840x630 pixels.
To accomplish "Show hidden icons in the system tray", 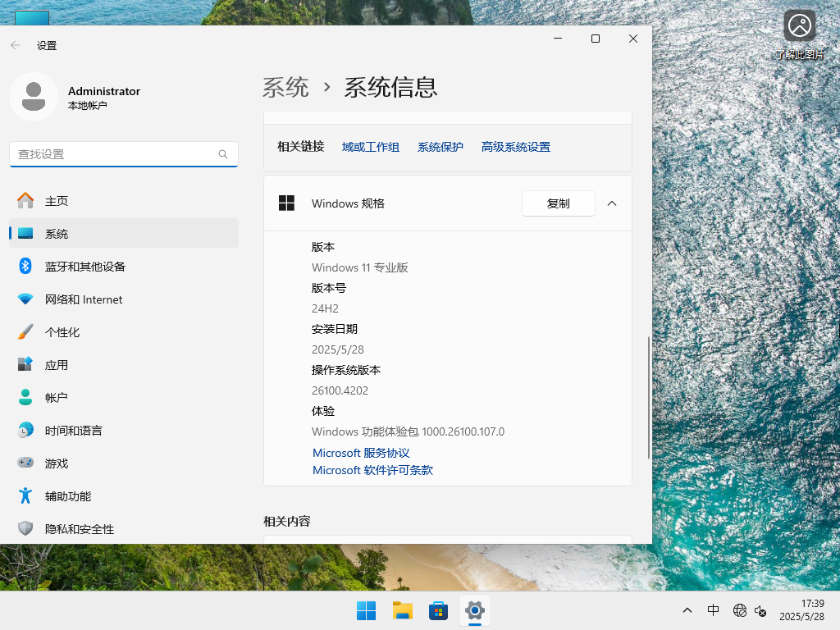I will pyautogui.click(x=687, y=610).
